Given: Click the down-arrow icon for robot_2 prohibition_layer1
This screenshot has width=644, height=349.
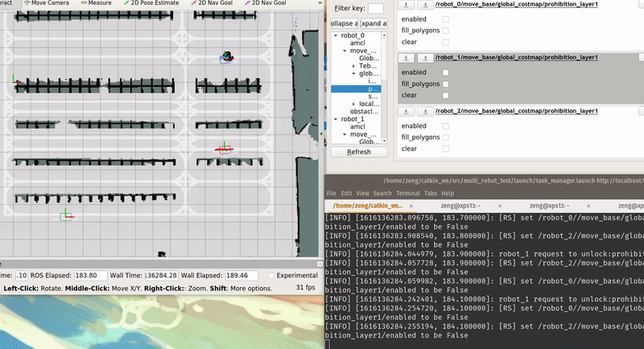Looking at the screenshot, I should point(406,111).
